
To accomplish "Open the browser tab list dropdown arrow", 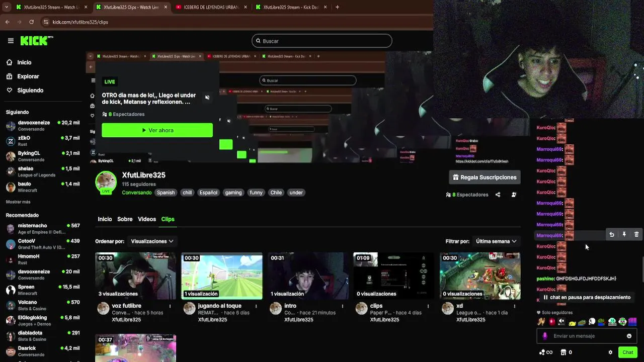I will coord(6,7).
